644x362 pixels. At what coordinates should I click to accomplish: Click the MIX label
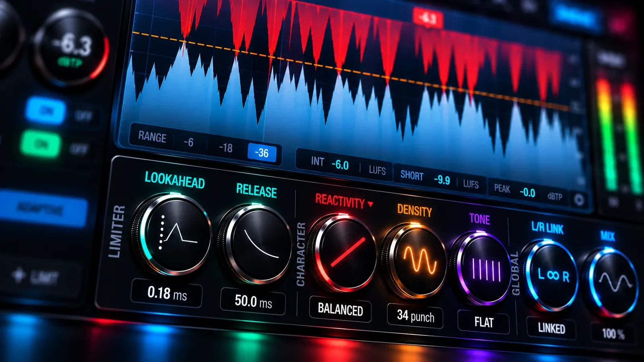point(608,236)
